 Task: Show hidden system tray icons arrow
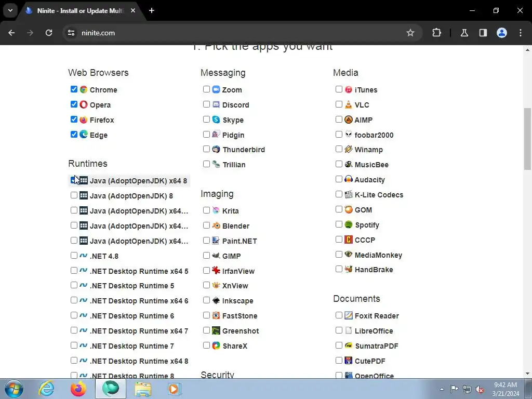[442, 389]
